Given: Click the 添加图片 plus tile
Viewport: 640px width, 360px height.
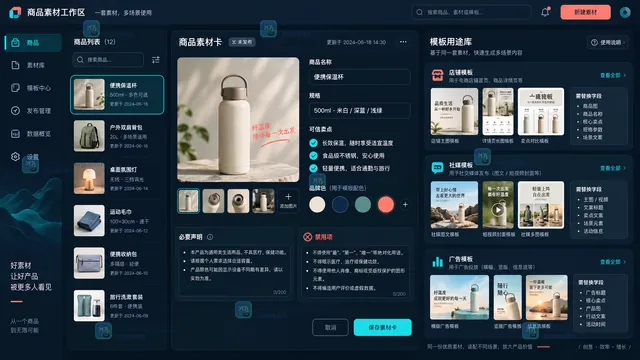Looking at the screenshot, I should (x=288, y=201).
